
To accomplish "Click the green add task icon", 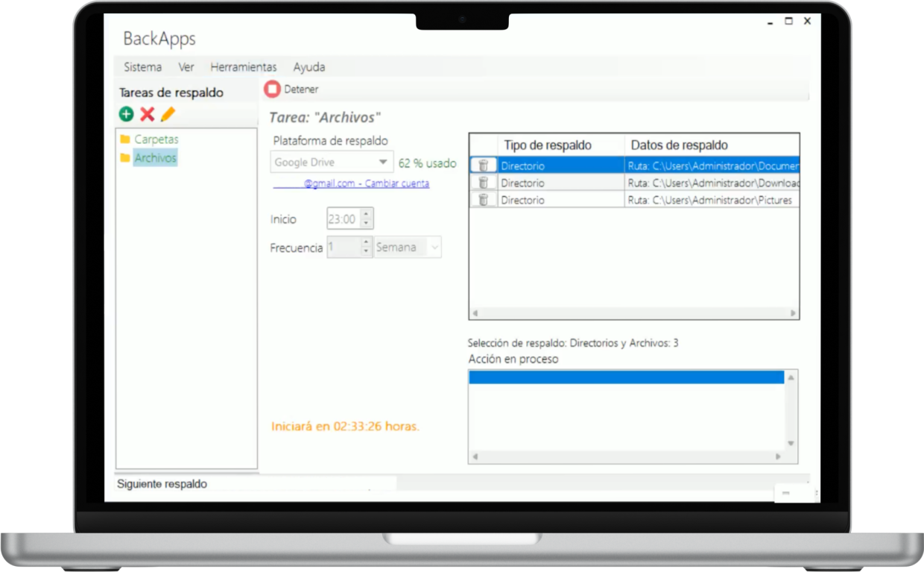I will coord(126,114).
